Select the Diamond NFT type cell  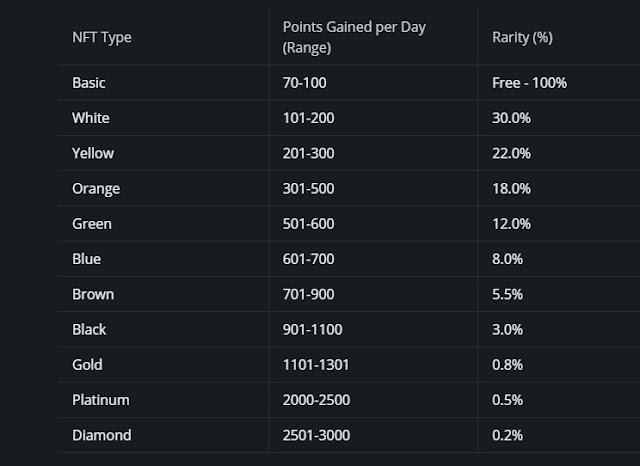click(102, 435)
